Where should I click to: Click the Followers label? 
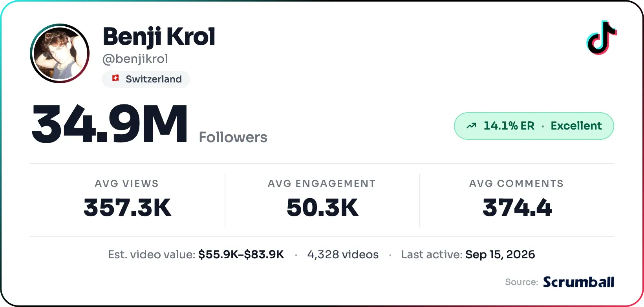[233, 137]
